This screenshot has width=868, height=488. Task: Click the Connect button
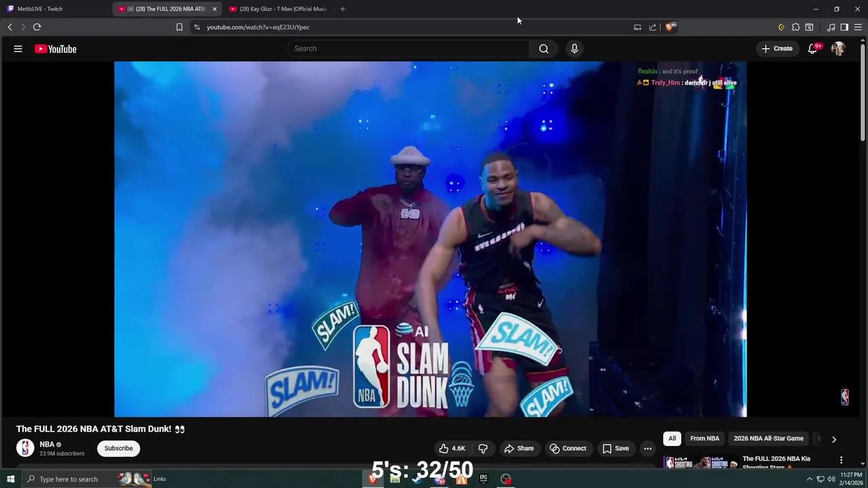click(568, 448)
